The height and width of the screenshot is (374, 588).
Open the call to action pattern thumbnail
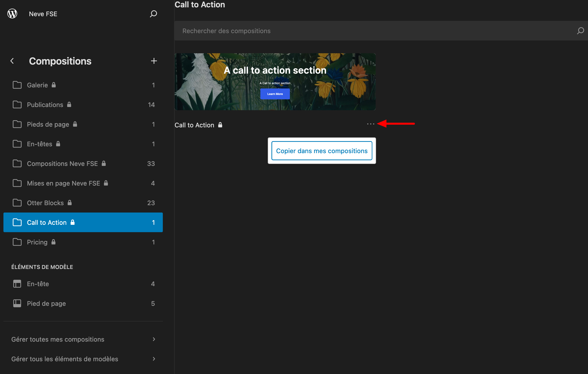(275, 82)
